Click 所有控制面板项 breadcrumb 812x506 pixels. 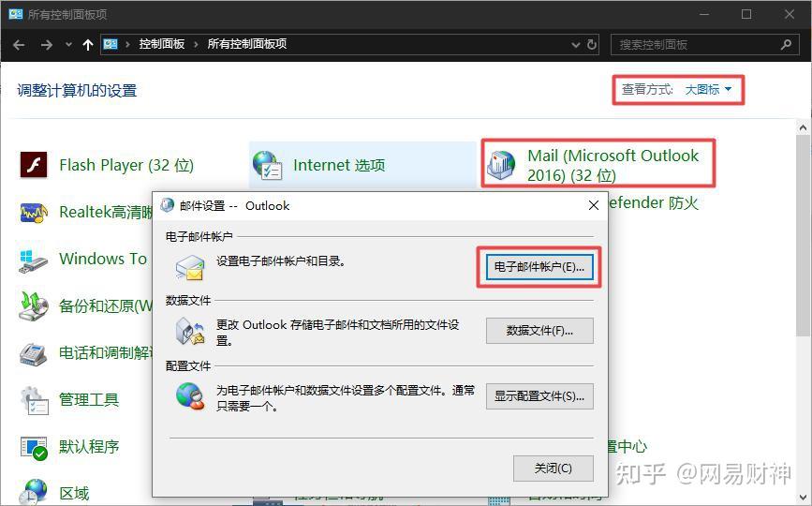pyautogui.click(x=247, y=44)
